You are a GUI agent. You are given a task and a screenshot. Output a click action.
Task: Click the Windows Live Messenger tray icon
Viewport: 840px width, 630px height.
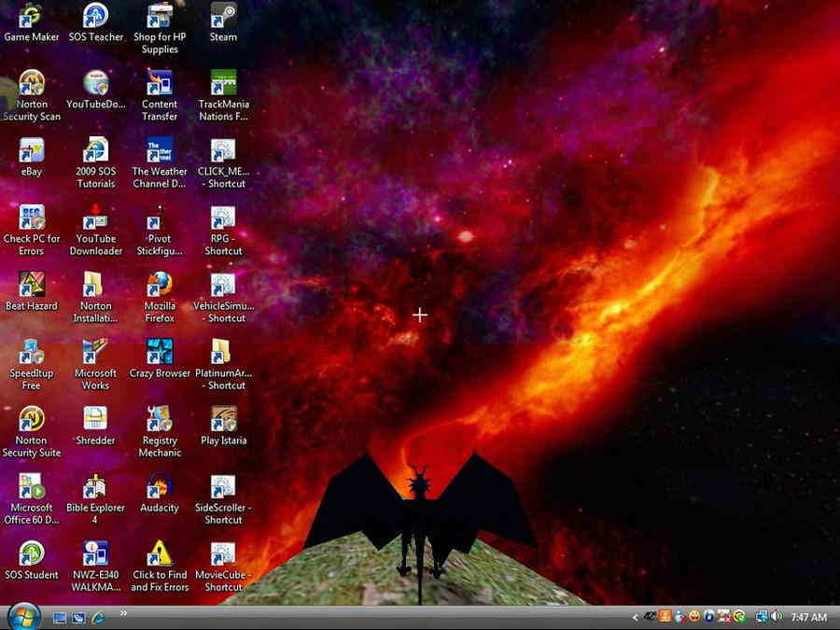pyautogui.click(x=679, y=617)
